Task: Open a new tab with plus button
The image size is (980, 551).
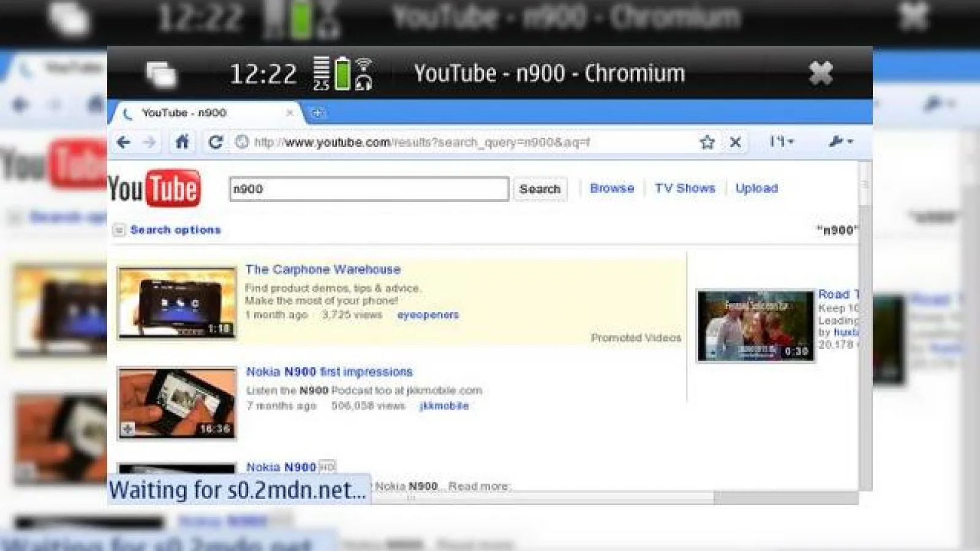Action: point(317,113)
